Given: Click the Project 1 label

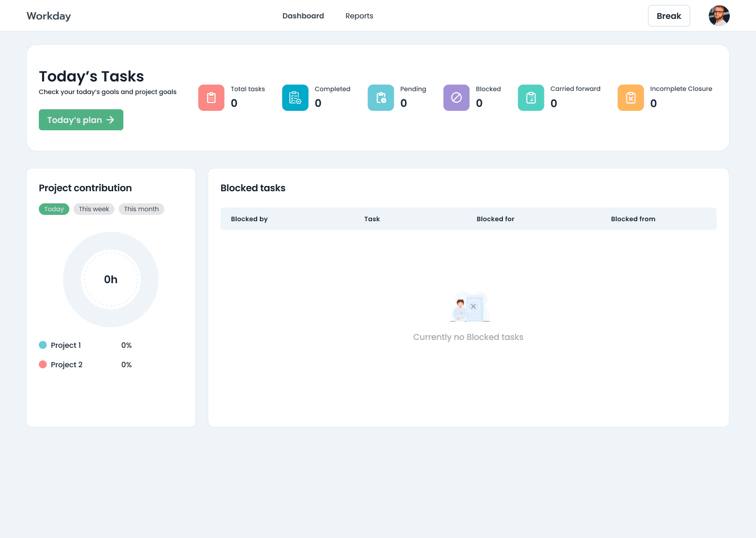Looking at the screenshot, I should tap(66, 345).
